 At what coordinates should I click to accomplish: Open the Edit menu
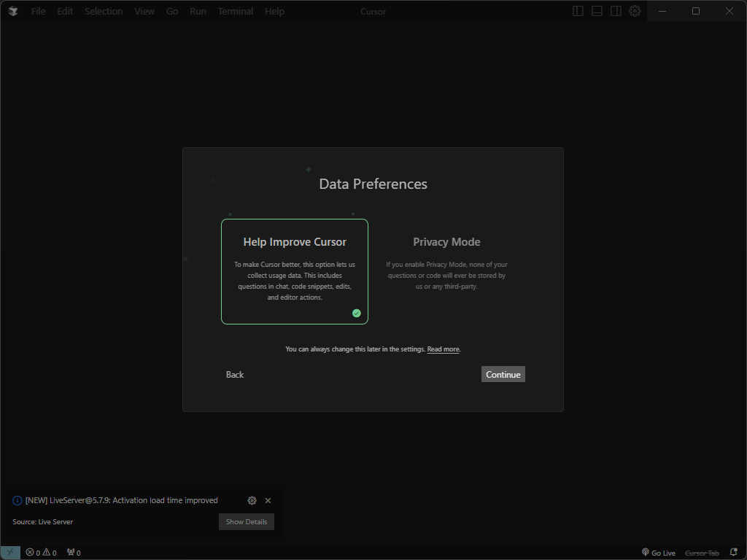(65, 11)
